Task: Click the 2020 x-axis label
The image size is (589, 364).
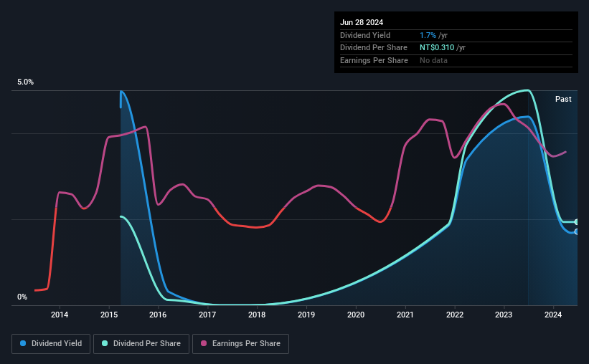Action: pos(356,315)
